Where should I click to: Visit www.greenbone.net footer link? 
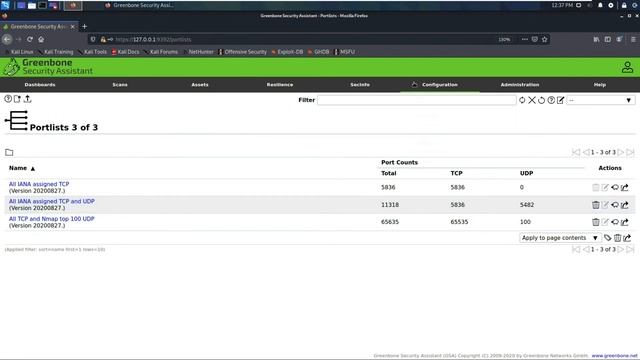click(x=614, y=356)
